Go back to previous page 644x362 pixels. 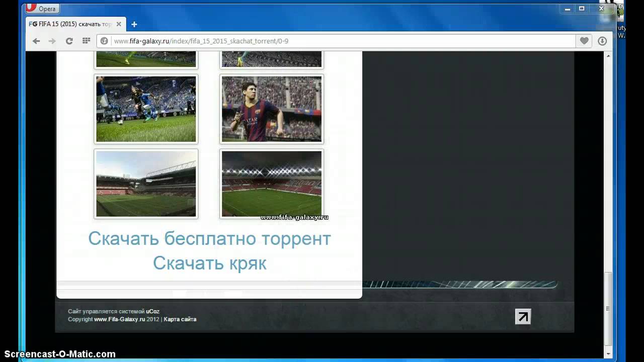[36, 41]
